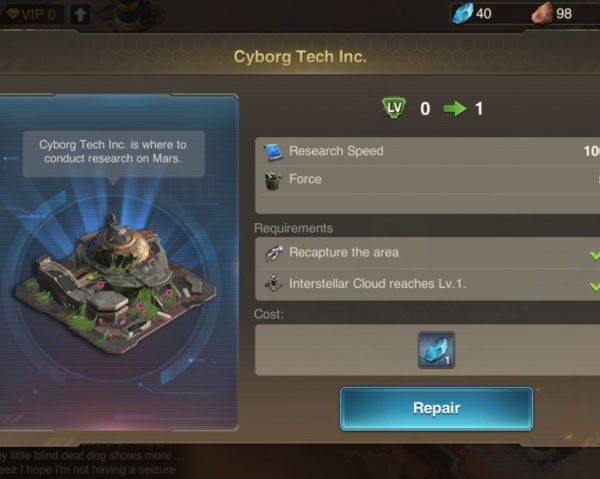The width and height of the screenshot is (600, 479).
Task: Select the blue crystal cost item
Action: coord(436,350)
